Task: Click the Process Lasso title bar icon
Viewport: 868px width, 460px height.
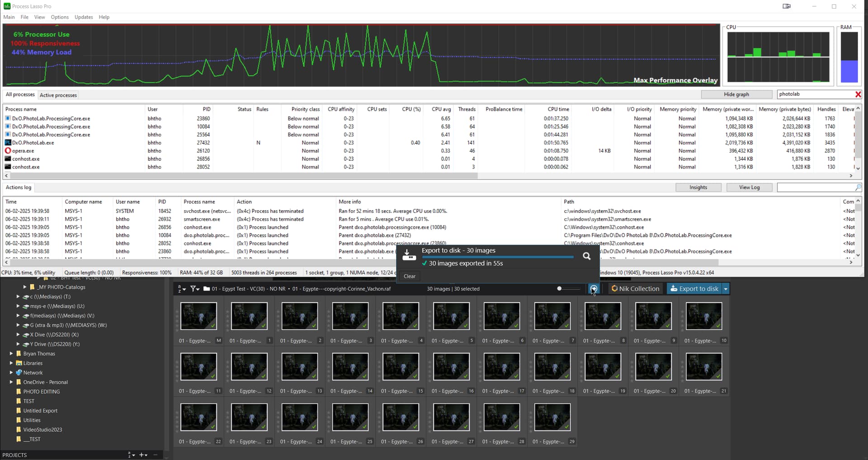Action: (7, 6)
